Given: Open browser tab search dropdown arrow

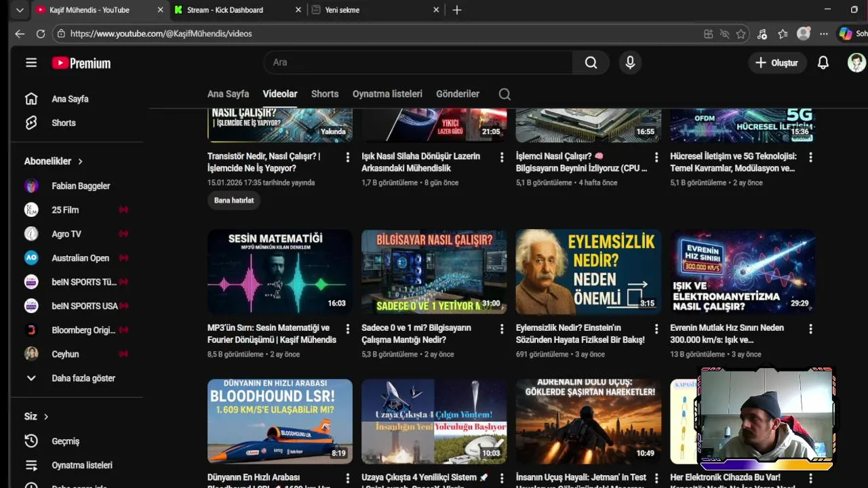Looking at the screenshot, I should [20, 10].
